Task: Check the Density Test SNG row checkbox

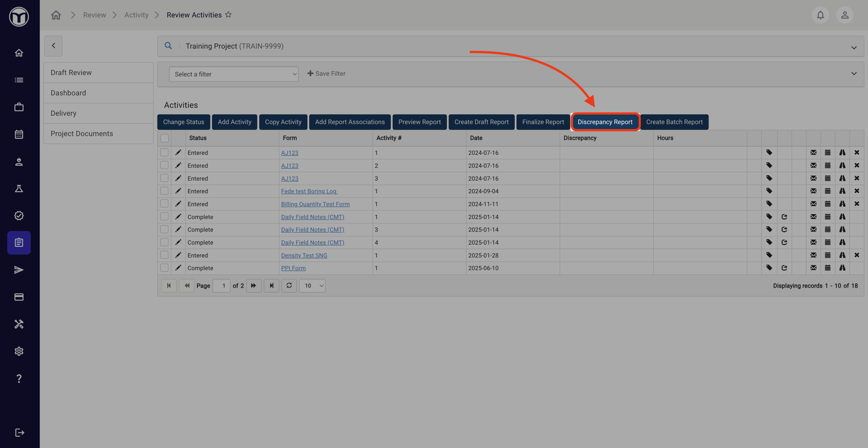Action: 164,255
